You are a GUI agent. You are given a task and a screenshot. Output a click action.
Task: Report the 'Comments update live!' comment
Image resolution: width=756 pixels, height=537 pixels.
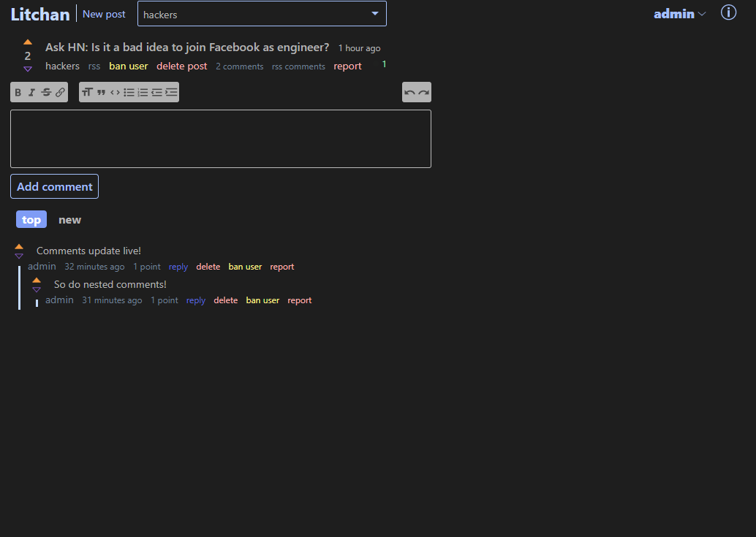[x=282, y=267]
